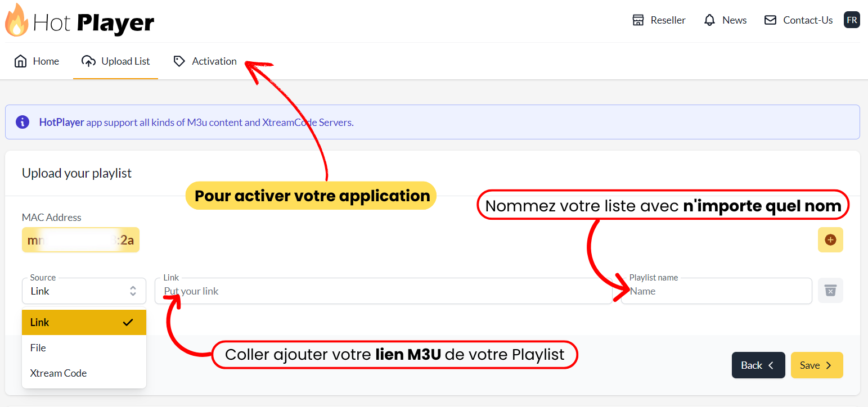Add another playlist row with plus button
Screen dimensions: 868x407
point(830,240)
